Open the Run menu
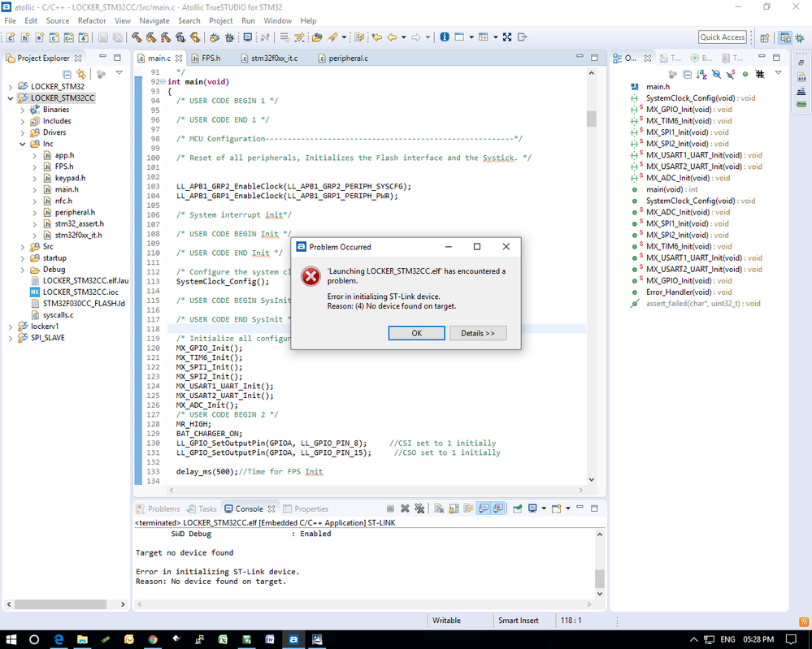 tap(248, 20)
